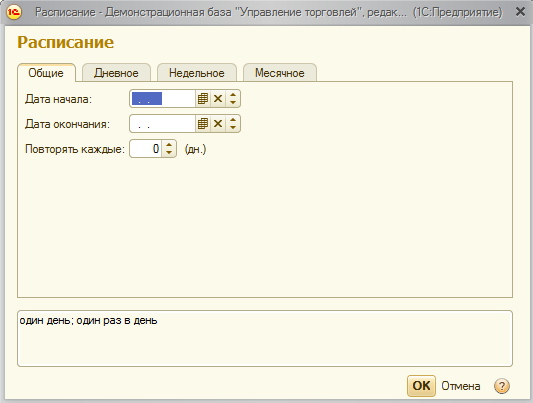Viewport: 533px width, 403px height.
Task: Decrement the Повторять каждые value
Action: [169, 153]
